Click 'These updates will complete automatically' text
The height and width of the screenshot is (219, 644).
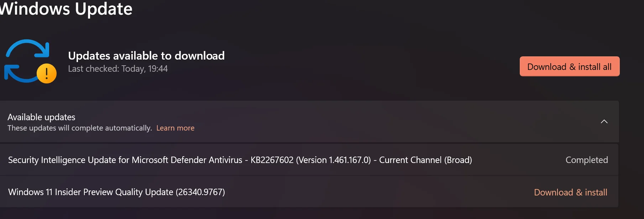80,128
